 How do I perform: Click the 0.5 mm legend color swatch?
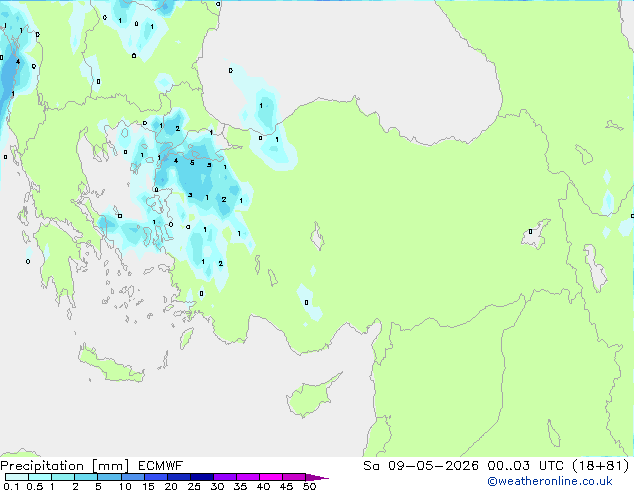[x=40, y=477]
